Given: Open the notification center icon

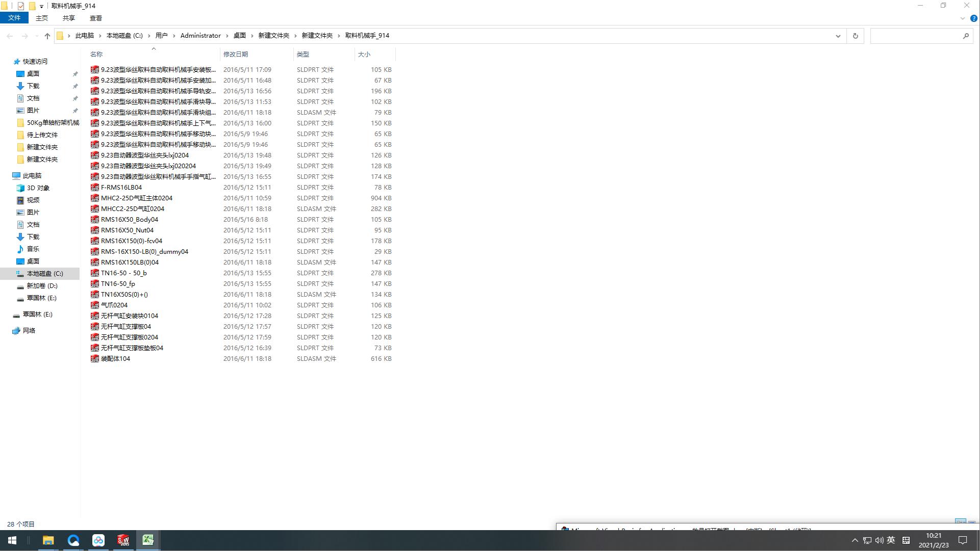Looking at the screenshot, I should tap(963, 540).
